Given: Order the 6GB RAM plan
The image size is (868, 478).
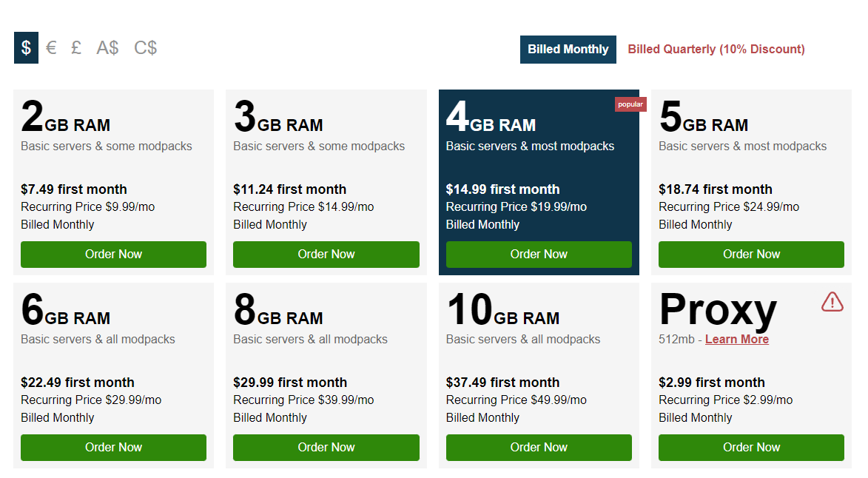Looking at the screenshot, I should (x=113, y=447).
